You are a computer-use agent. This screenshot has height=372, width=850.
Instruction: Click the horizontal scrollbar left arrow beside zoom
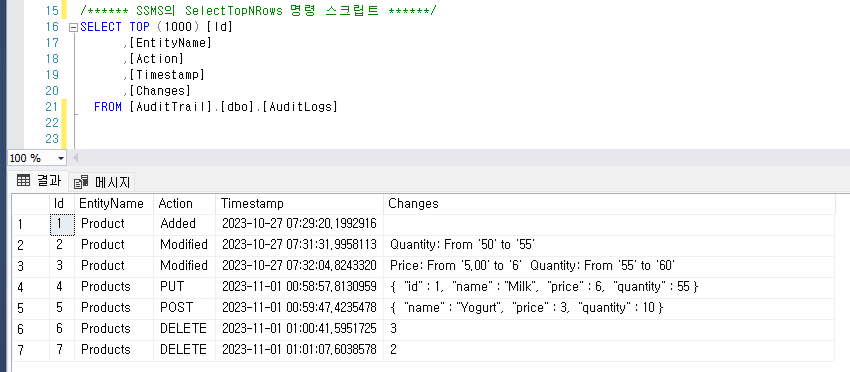click(75, 158)
